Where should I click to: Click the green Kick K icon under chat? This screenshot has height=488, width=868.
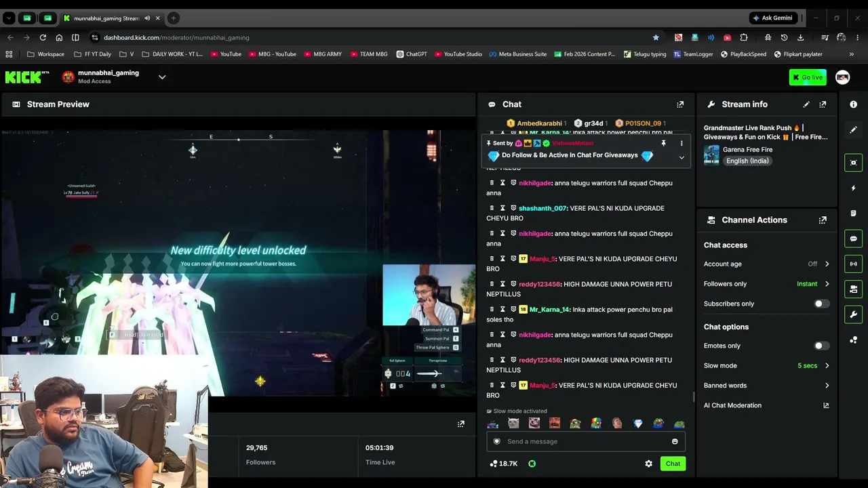point(532,464)
